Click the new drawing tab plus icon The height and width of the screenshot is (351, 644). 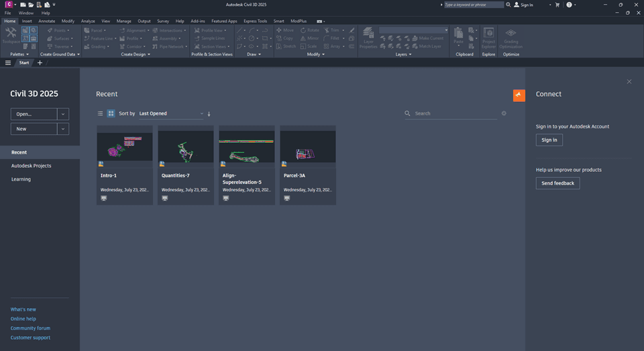tap(40, 62)
